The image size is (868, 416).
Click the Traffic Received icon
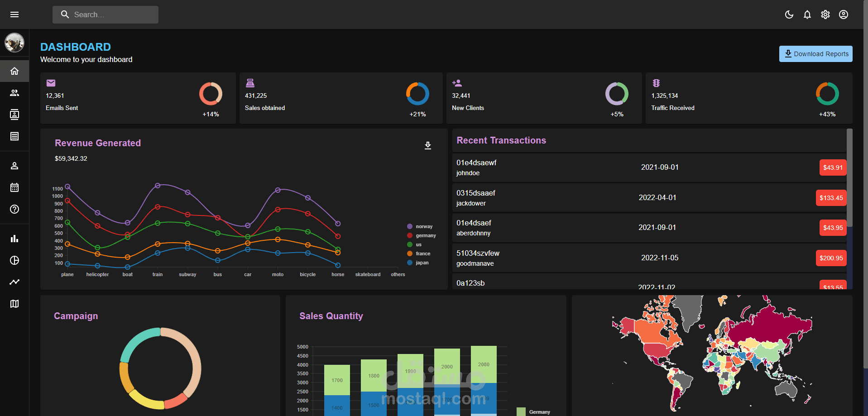(x=656, y=83)
